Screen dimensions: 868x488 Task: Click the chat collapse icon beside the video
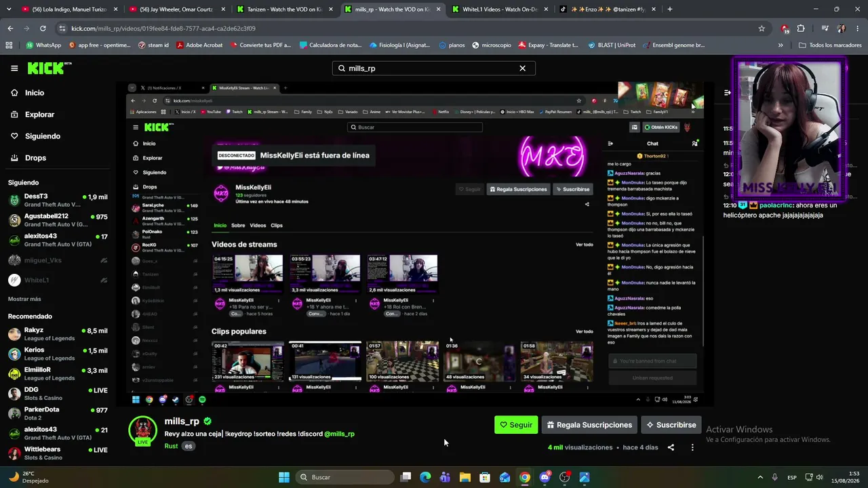[x=728, y=93]
